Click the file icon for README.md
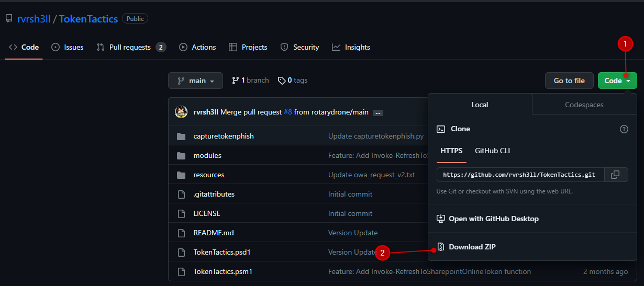The image size is (644, 286). click(x=181, y=233)
